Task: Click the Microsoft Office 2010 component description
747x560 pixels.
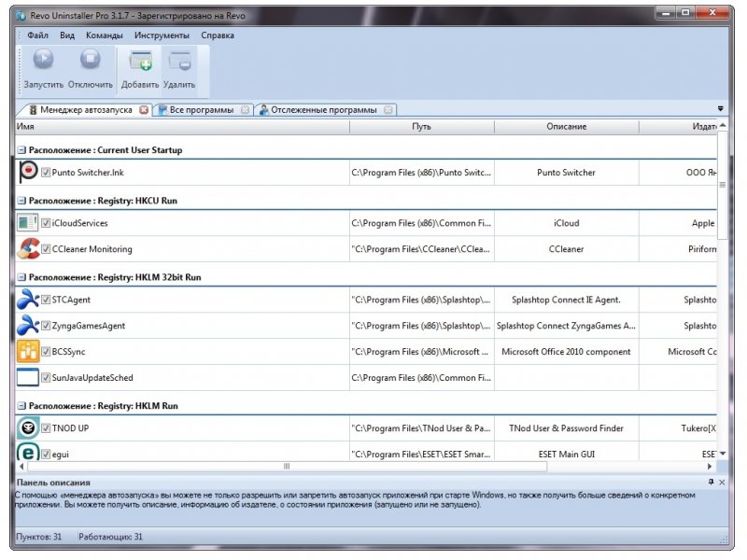Action: 566,352
